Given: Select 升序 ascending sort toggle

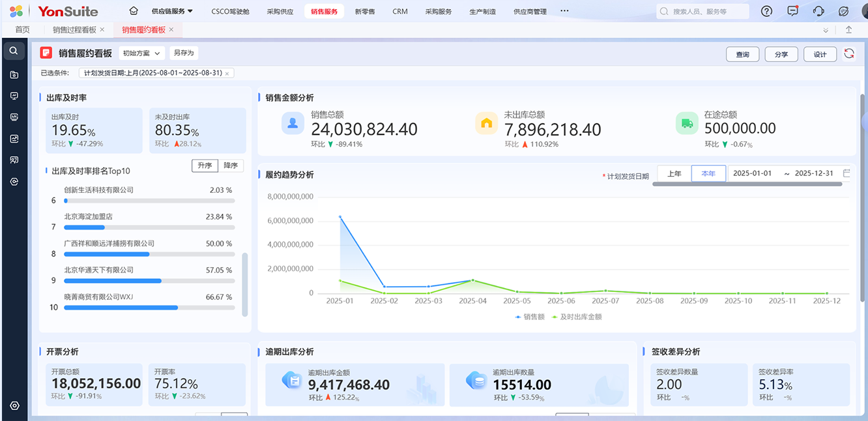Looking at the screenshot, I should click(x=205, y=166).
